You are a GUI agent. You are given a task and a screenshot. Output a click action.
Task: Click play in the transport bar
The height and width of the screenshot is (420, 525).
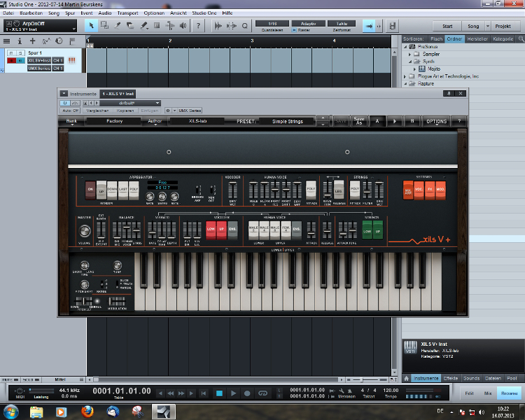(233, 393)
